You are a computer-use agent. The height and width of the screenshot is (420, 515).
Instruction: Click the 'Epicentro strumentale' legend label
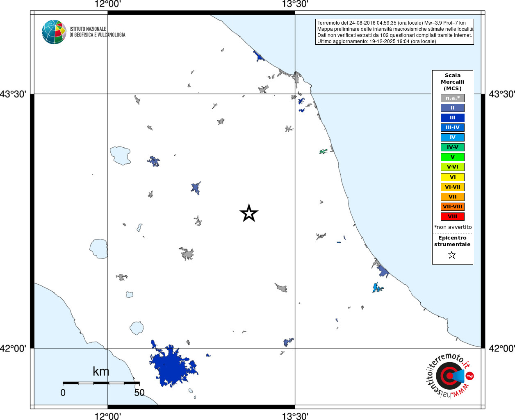[x=452, y=241]
